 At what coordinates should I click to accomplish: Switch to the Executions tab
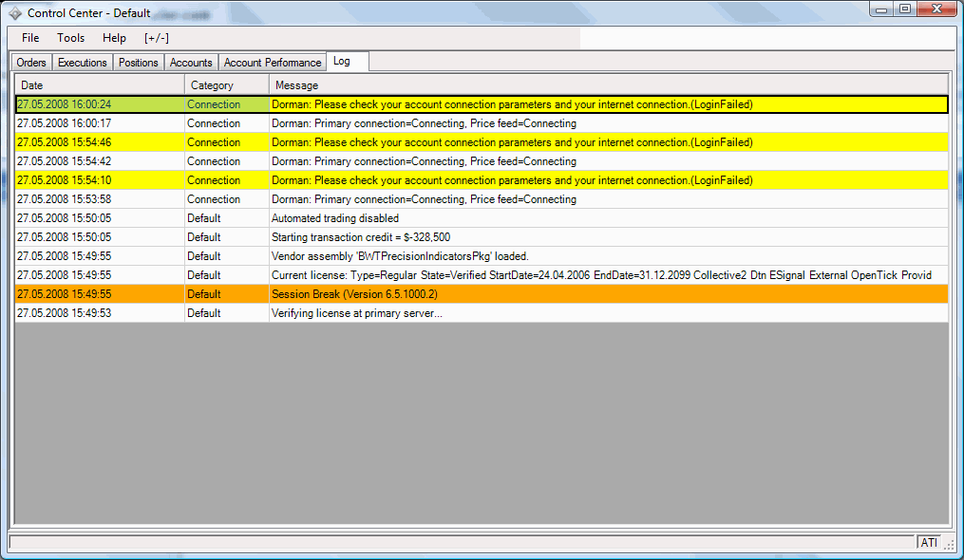click(x=83, y=63)
